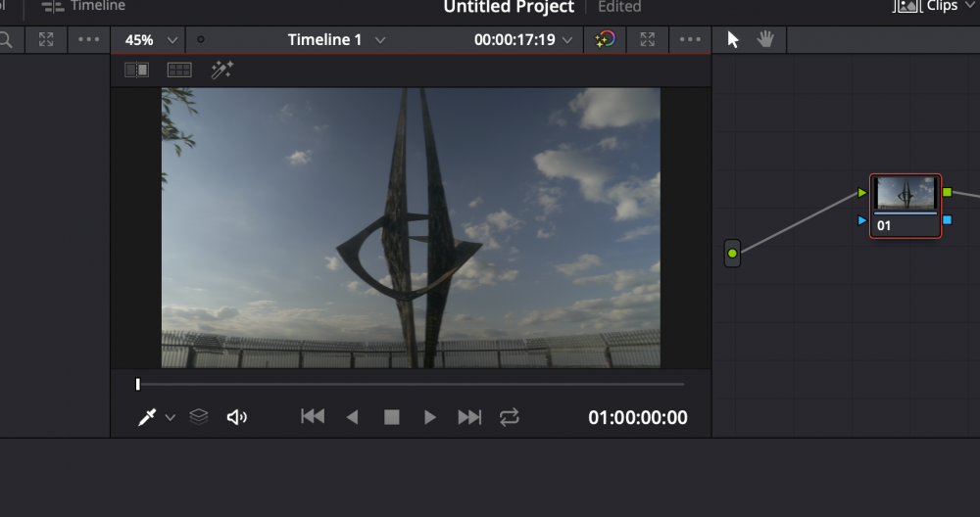Jump to the first frame
The height and width of the screenshot is (517, 980).
313,417
